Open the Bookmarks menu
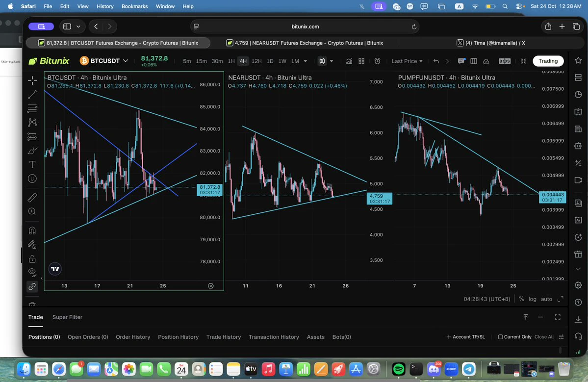 pyautogui.click(x=135, y=6)
